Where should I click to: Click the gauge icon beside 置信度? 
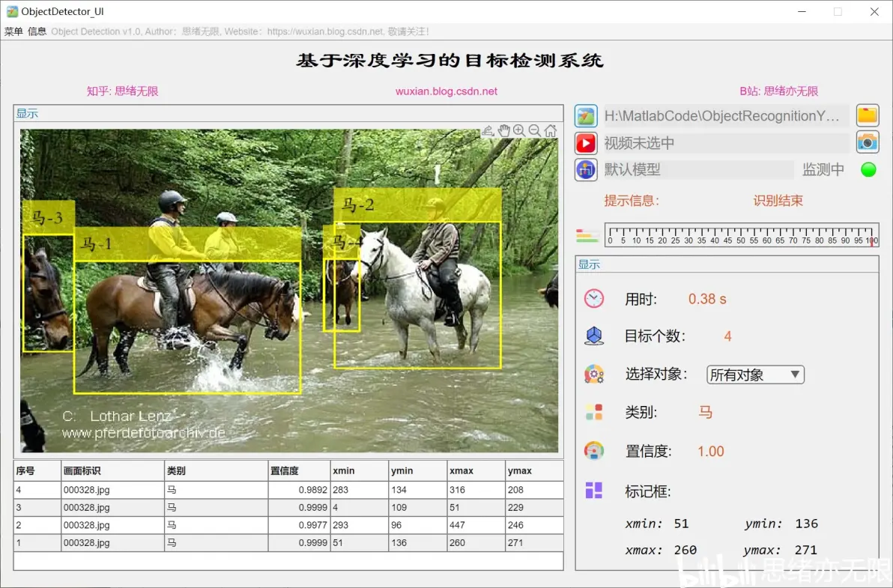(593, 451)
